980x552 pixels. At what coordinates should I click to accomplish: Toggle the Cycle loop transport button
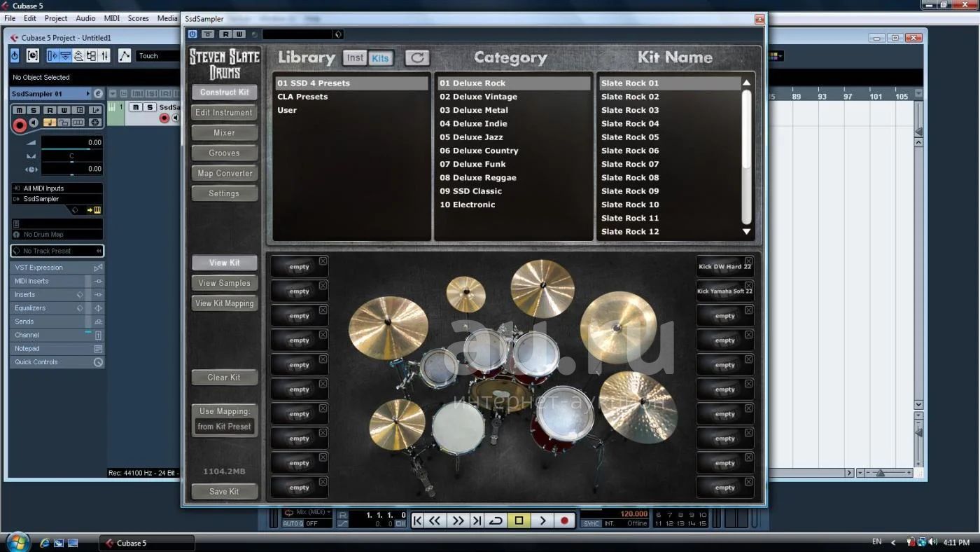pyautogui.click(x=496, y=520)
